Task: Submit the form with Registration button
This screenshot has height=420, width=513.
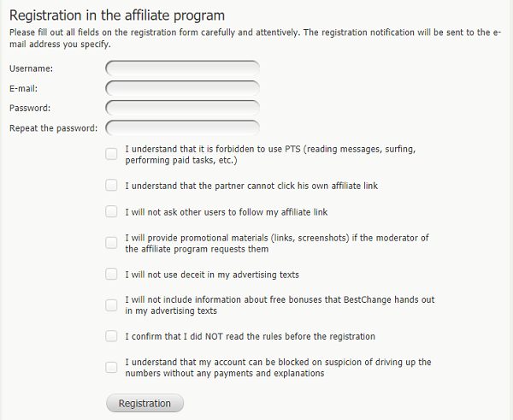Action: pyautogui.click(x=145, y=403)
